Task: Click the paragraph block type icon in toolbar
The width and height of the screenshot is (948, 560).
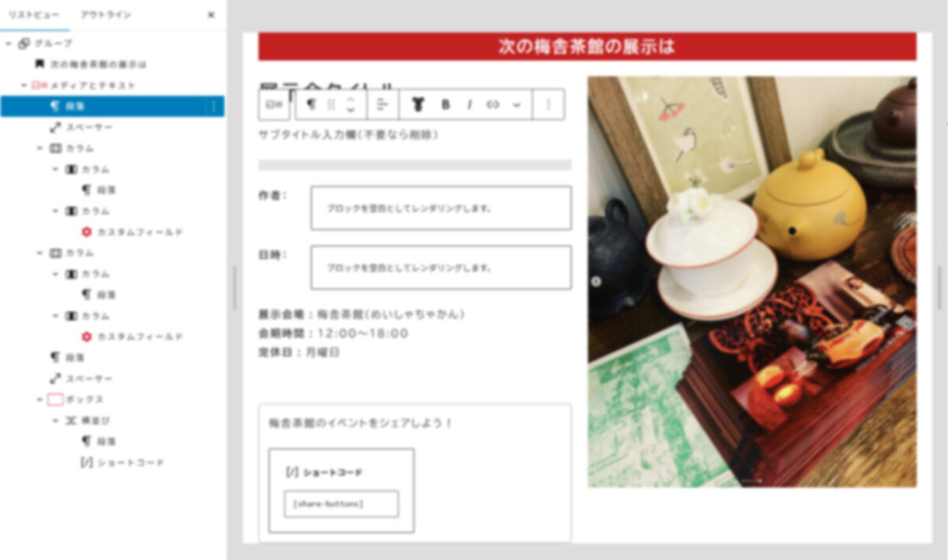Action: (x=311, y=104)
